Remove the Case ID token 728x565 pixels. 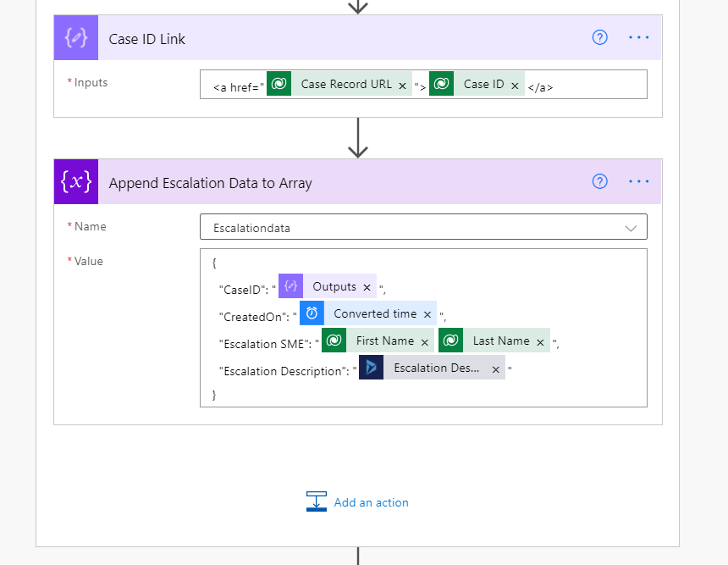pos(515,86)
